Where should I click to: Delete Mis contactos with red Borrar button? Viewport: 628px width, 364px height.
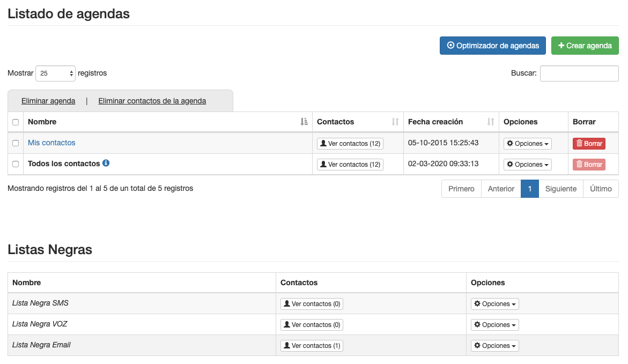click(x=589, y=144)
